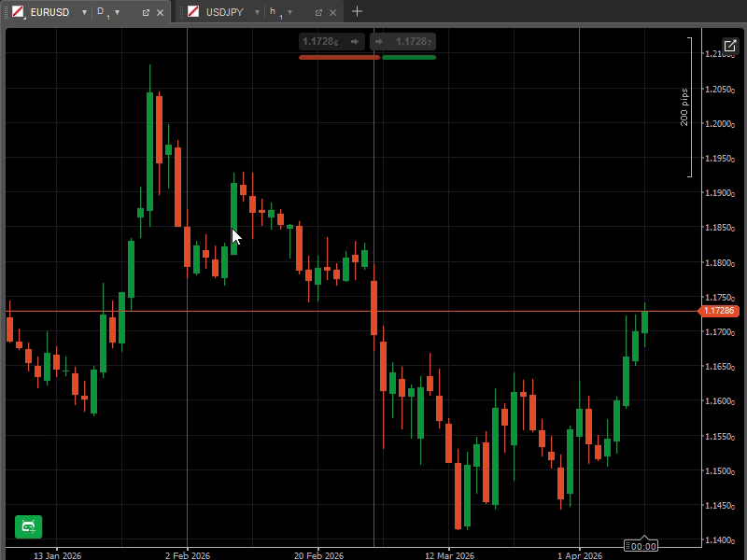The image size is (747, 560).
Task: Pop out the EURUSD tab window
Action: click(x=146, y=12)
